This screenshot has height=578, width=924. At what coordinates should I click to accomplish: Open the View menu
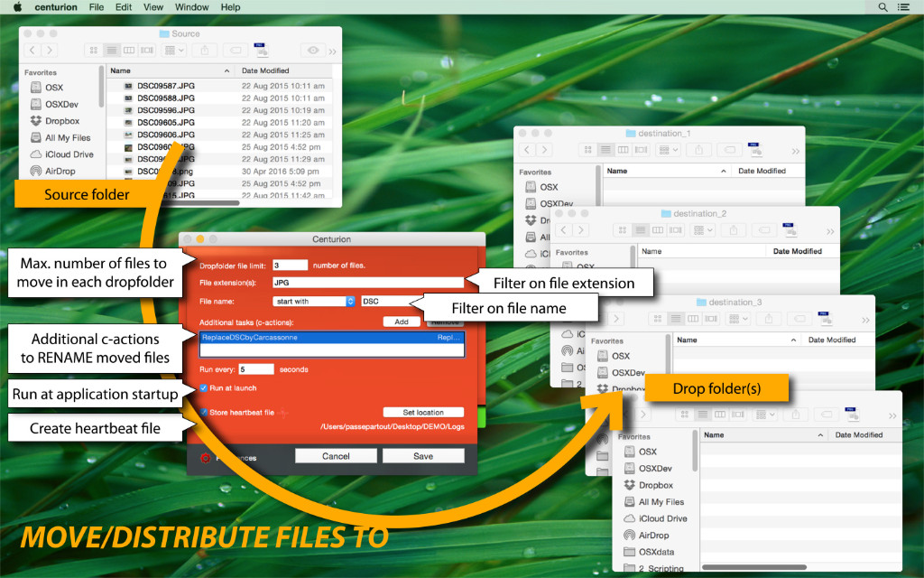[x=153, y=7]
